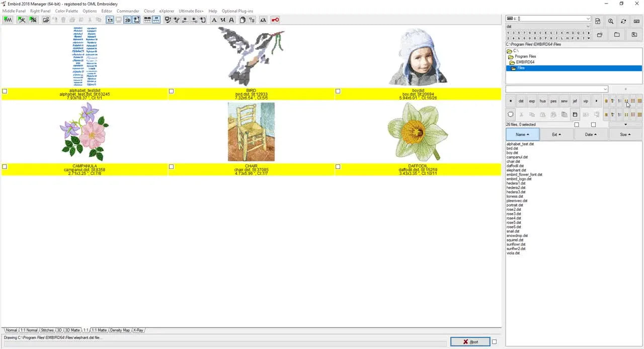
Task: Open the folder browse icon on toolbar
Action: coord(46,20)
